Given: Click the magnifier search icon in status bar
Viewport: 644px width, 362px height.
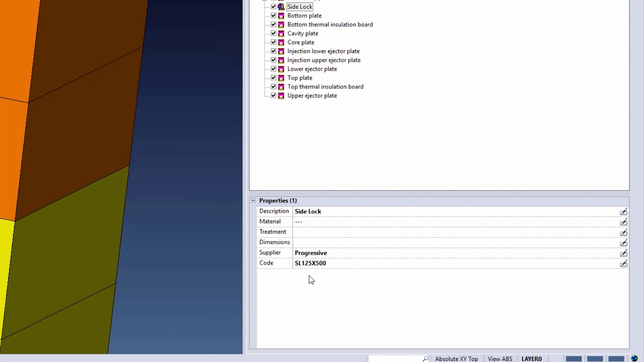Looking at the screenshot, I should pos(426,358).
